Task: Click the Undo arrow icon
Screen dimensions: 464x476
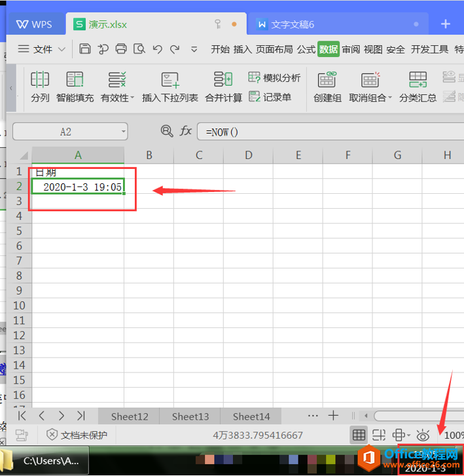Action: (x=158, y=49)
